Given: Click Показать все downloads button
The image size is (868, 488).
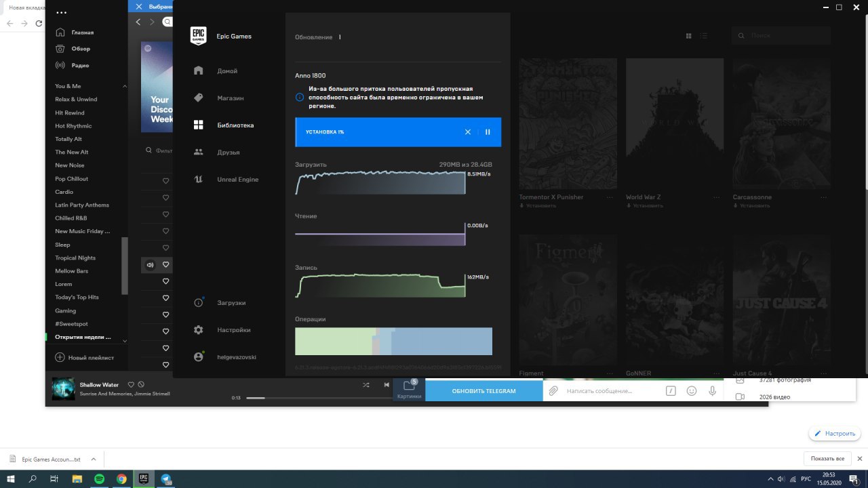Looking at the screenshot, I should point(827,459).
